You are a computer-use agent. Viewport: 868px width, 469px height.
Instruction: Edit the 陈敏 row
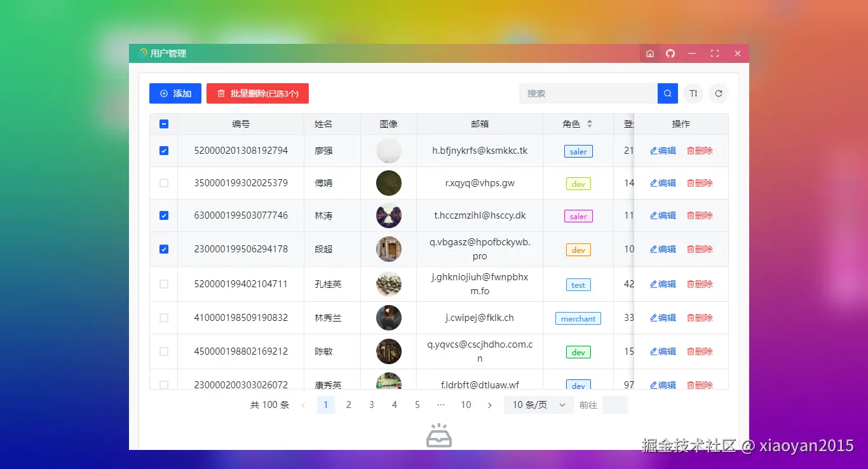click(663, 351)
